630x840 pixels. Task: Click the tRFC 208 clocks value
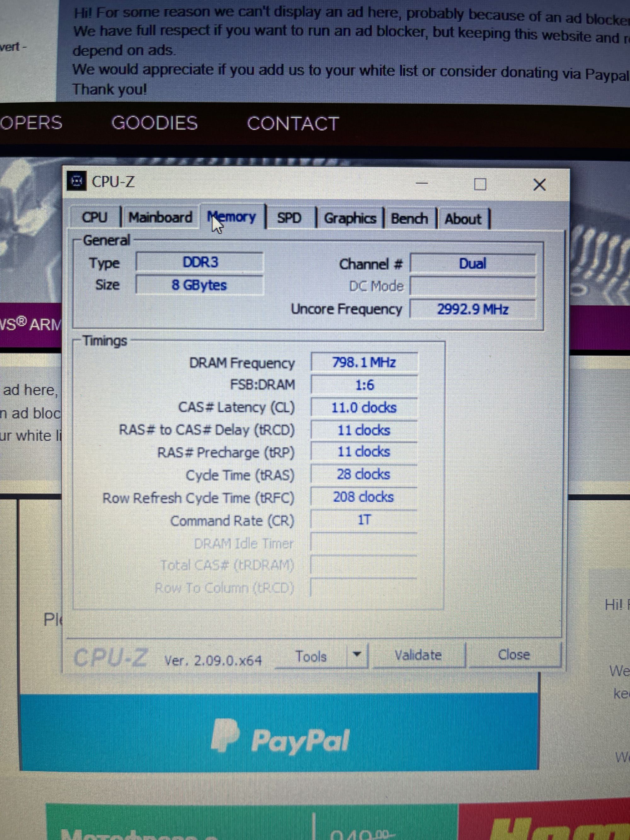coord(364,497)
